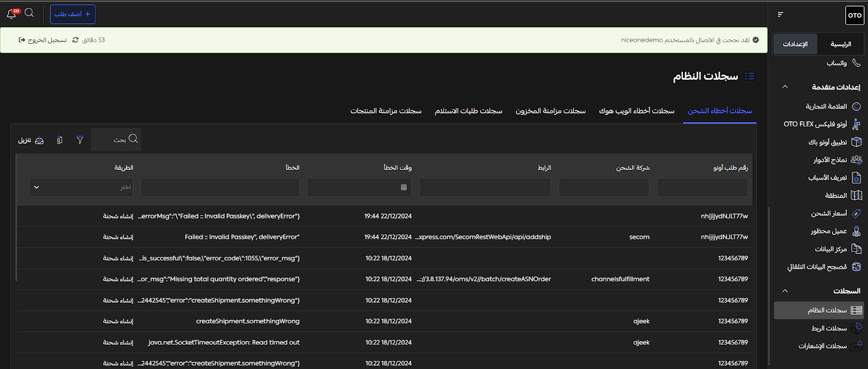
Task: Click the رقم طلب أوتو filter input
Action: click(x=703, y=187)
